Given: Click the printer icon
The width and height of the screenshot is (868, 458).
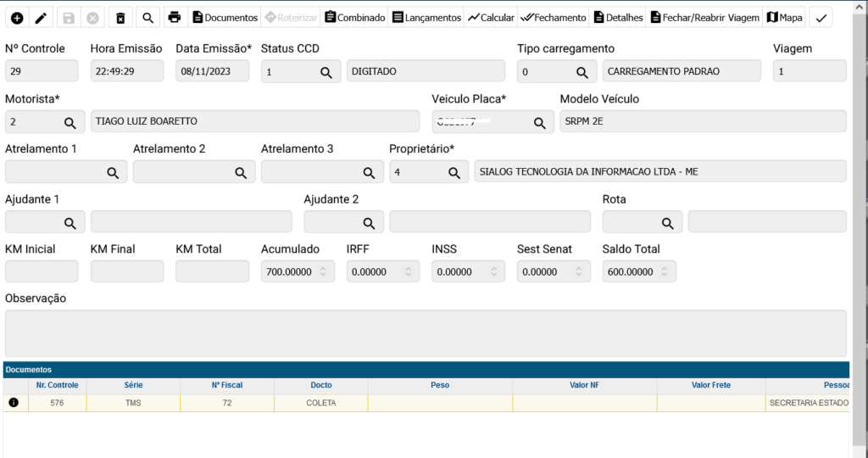Looking at the screenshot, I should tap(174, 18).
